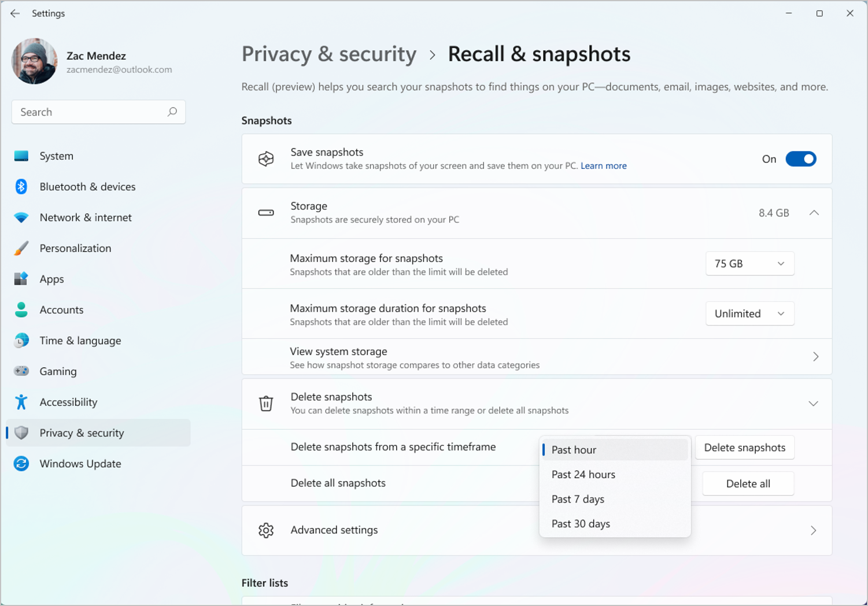Choose Past 30 days option

tap(615, 524)
